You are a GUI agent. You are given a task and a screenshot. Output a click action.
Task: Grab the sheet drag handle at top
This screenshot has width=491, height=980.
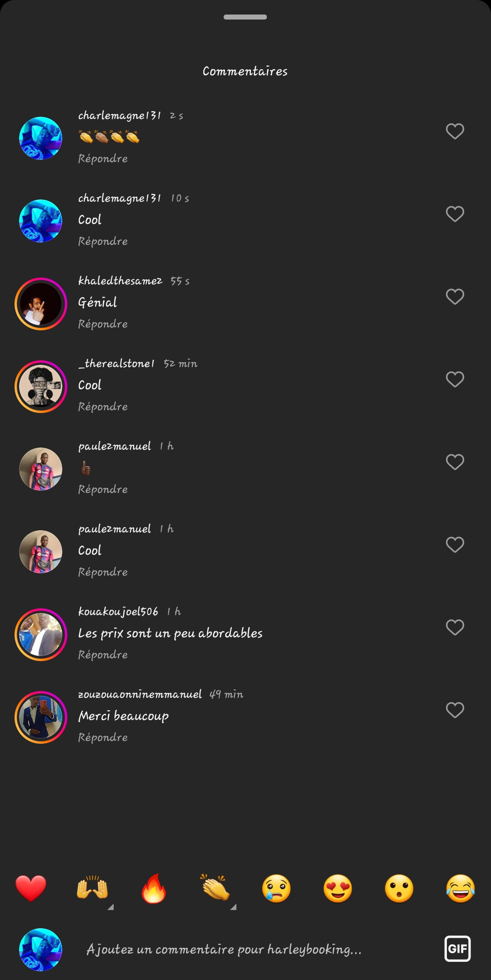[x=245, y=17]
